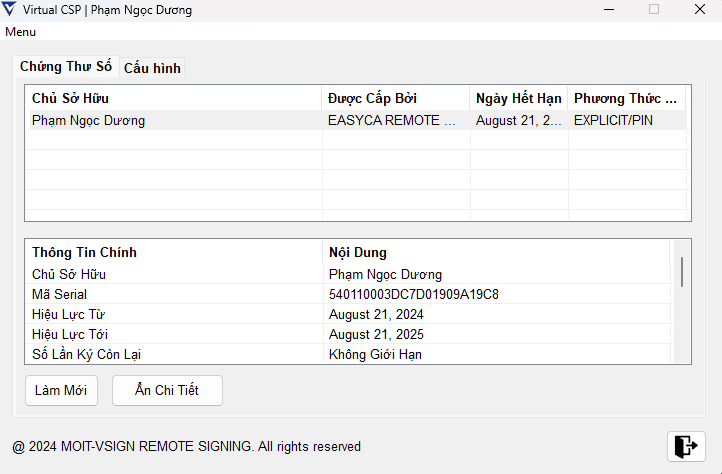Select the Chứng Thư Số tab

pos(66,67)
